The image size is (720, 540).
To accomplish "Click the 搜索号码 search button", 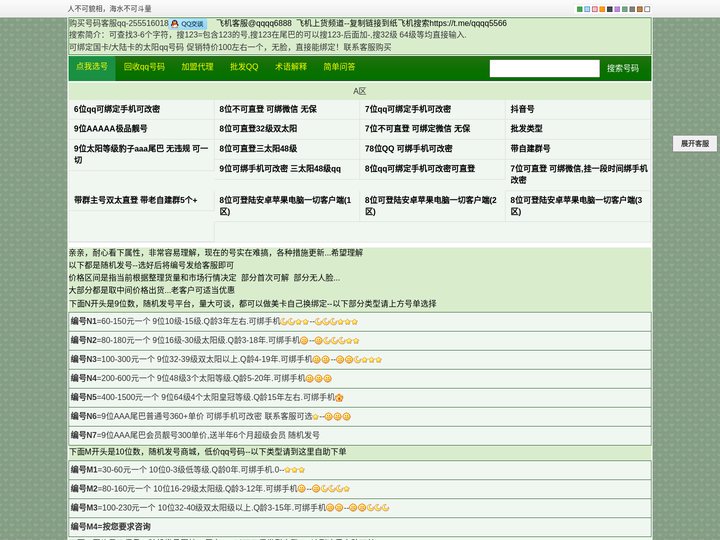I will click(623, 68).
